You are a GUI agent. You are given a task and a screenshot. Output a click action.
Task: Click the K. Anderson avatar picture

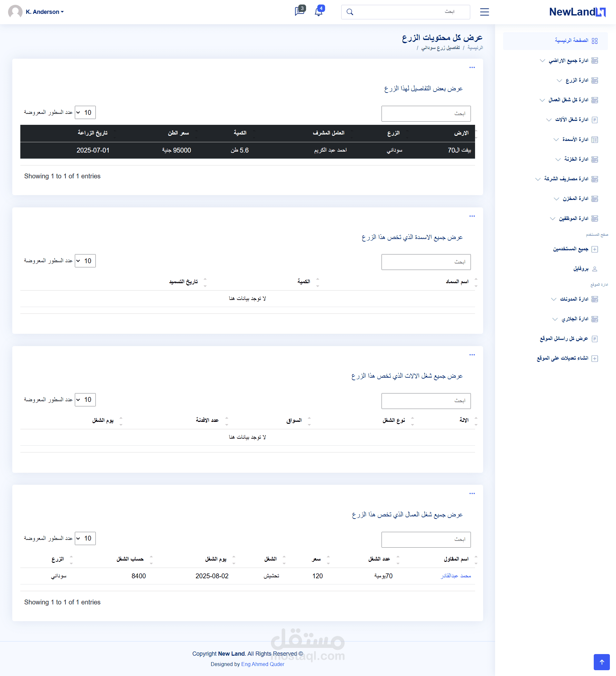(x=15, y=12)
